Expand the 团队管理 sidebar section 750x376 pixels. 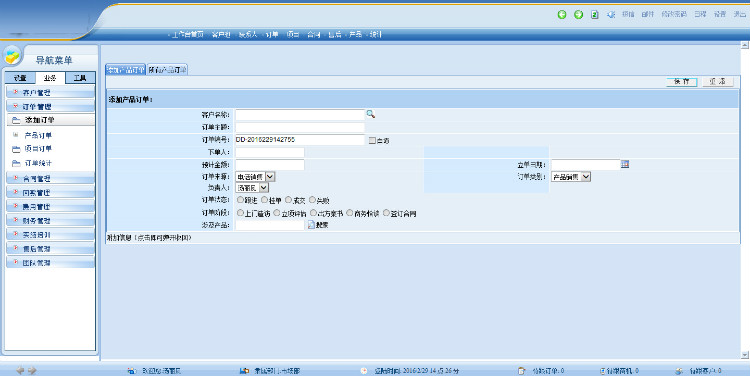[50, 263]
